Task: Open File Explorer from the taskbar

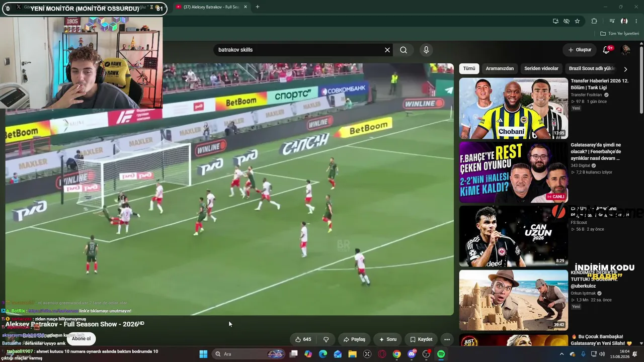Action: tap(353, 354)
